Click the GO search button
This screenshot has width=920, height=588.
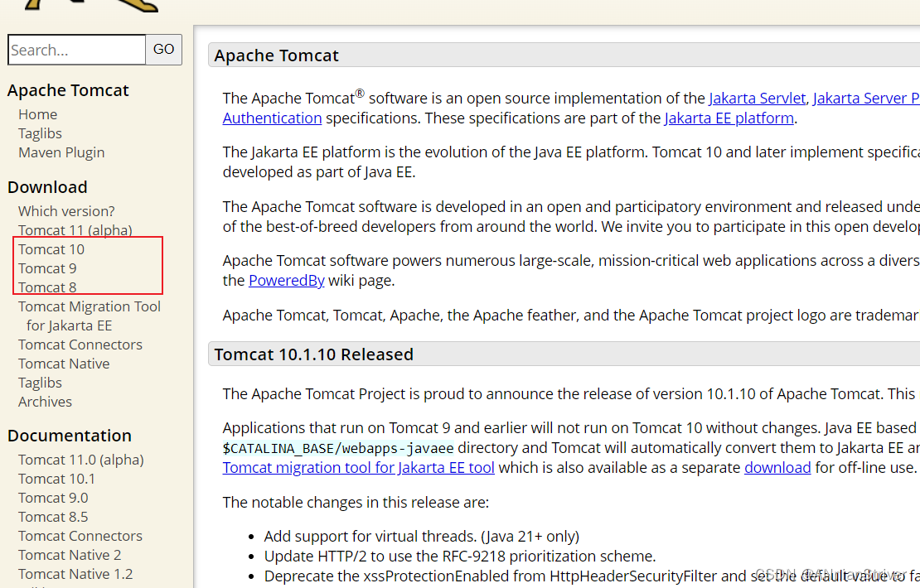(164, 50)
